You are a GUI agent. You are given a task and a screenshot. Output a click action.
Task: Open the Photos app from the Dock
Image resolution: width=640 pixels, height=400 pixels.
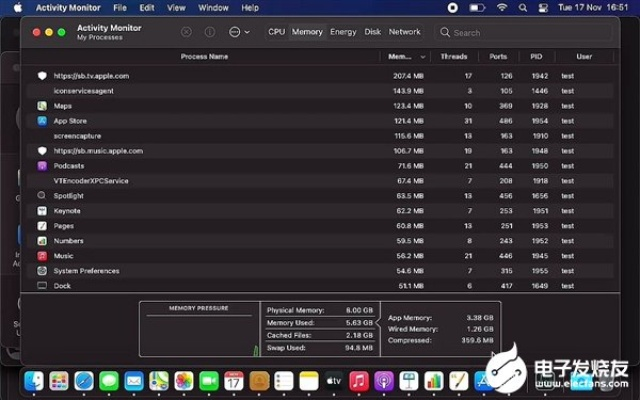click(184, 381)
